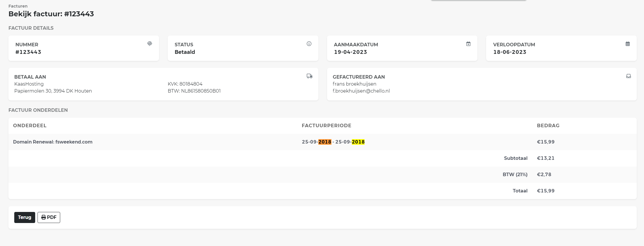This screenshot has height=246, width=644.
Task: Click the invoice number #123443 in Nummer card
Action: coord(28,52)
